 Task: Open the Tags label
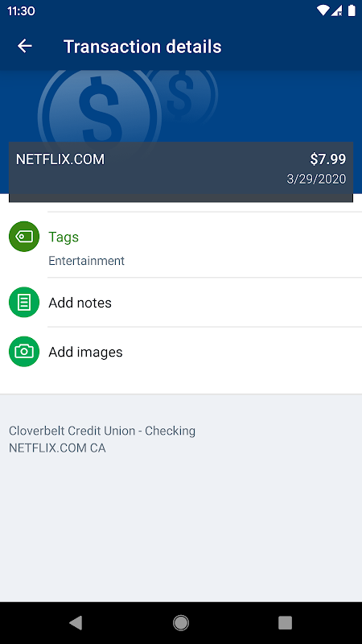tap(64, 237)
